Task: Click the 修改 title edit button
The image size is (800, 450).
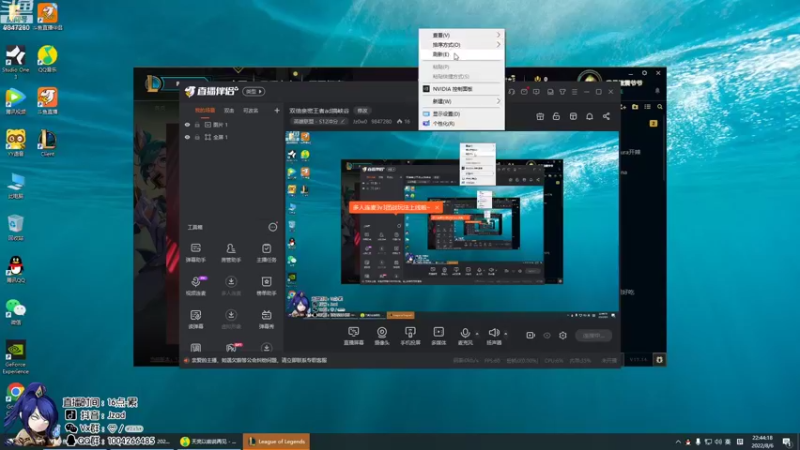Action: click(x=362, y=110)
